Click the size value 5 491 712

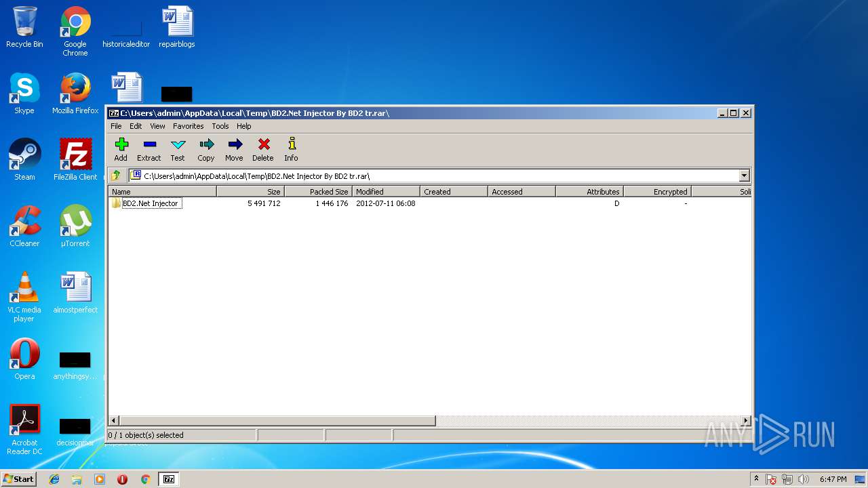pyautogui.click(x=264, y=203)
